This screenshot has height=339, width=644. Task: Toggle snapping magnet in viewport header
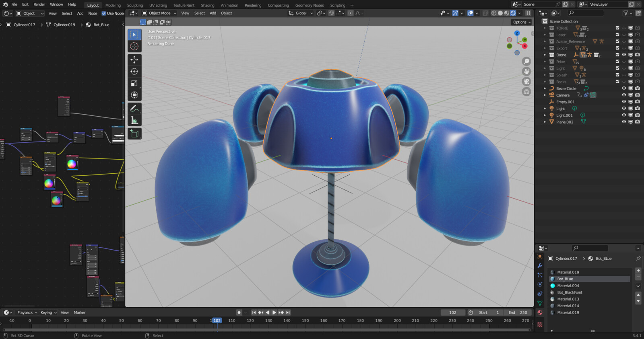(x=331, y=13)
